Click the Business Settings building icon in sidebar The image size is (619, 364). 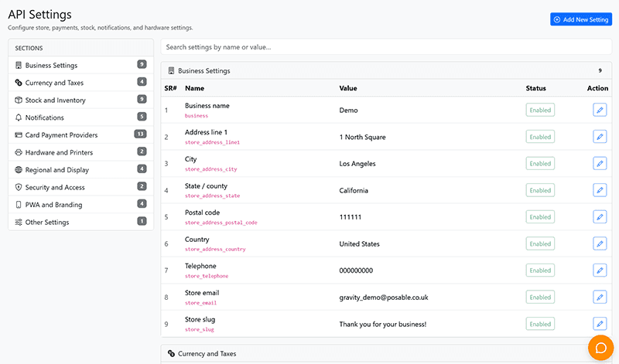pyautogui.click(x=19, y=65)
